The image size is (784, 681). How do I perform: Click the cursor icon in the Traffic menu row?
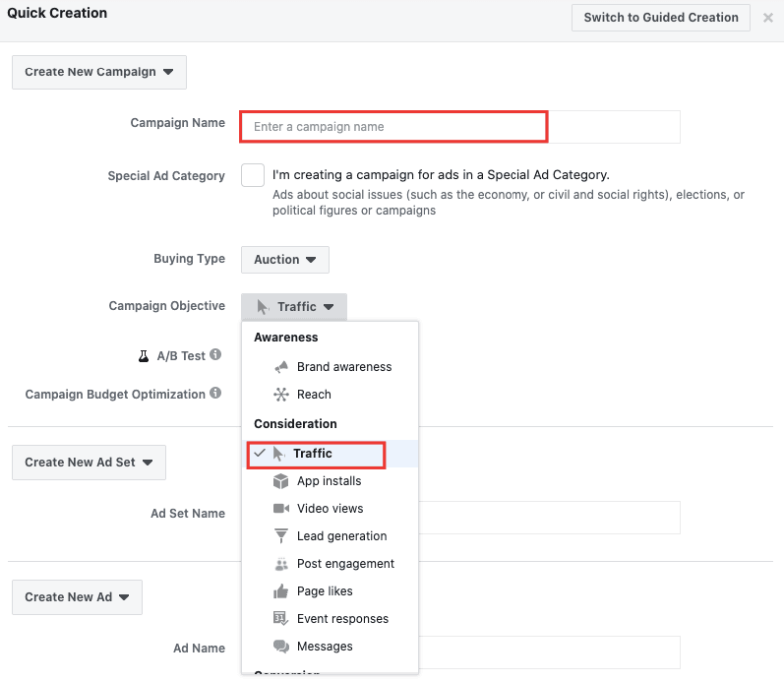[278, 454]
